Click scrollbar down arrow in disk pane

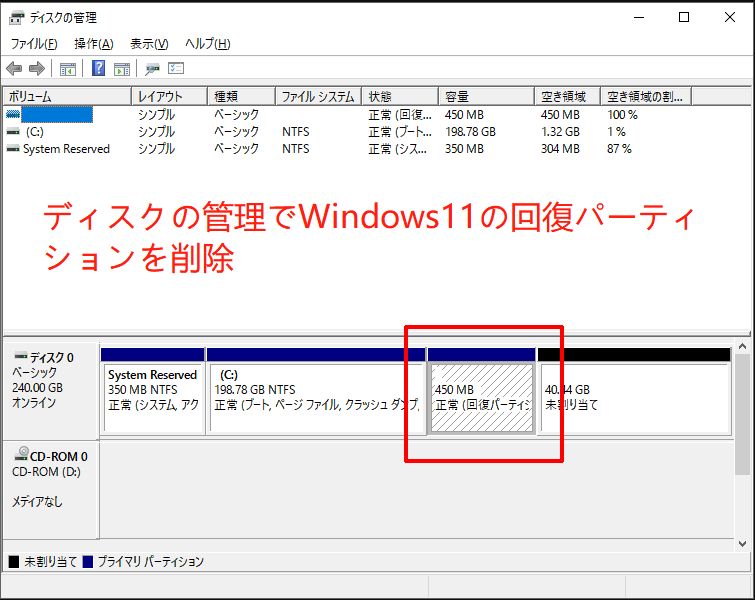[x=742, y=544]
